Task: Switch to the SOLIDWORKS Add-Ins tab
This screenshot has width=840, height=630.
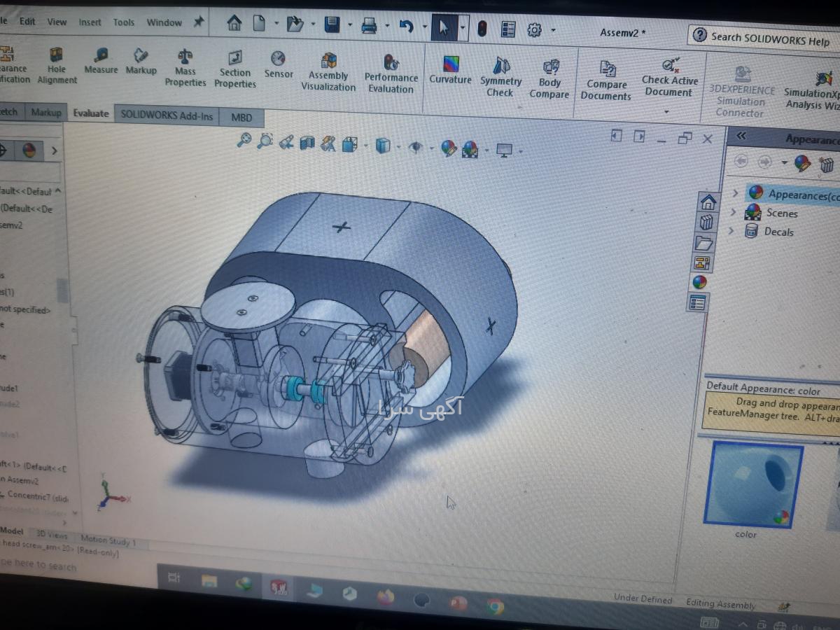Action: (x=167, y=115)
